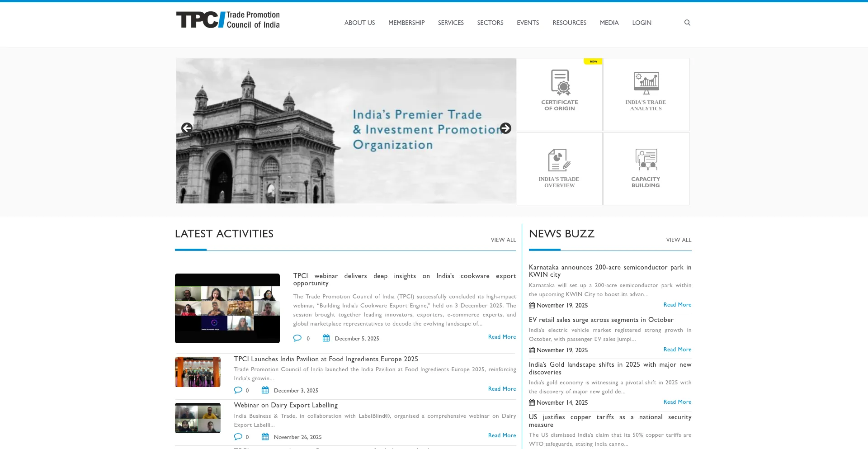Click calendar icon beside December 3, 2025
The image size is (868, 449).
pyautogui.click(x=265, y=390)
